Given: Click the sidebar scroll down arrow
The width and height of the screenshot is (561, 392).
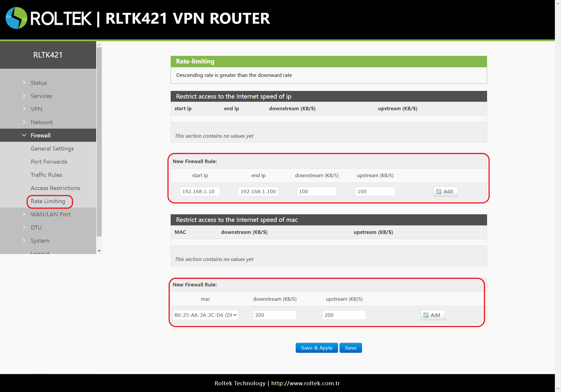Looking at the screenshot, I should tap(99, 251).
